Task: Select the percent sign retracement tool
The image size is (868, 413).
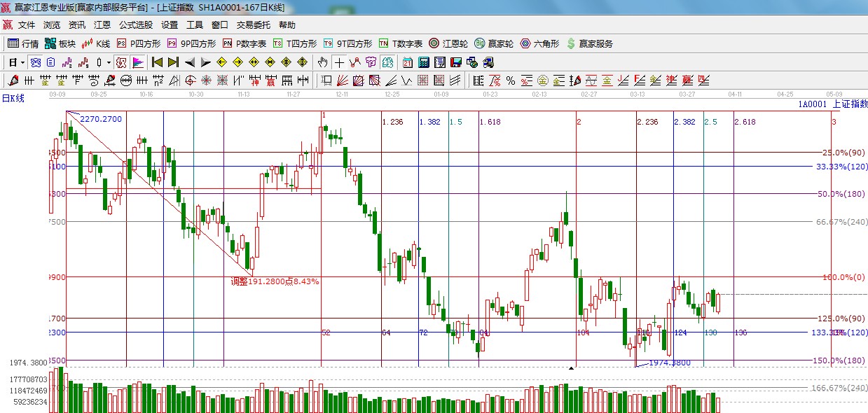Action: point(511,80)
